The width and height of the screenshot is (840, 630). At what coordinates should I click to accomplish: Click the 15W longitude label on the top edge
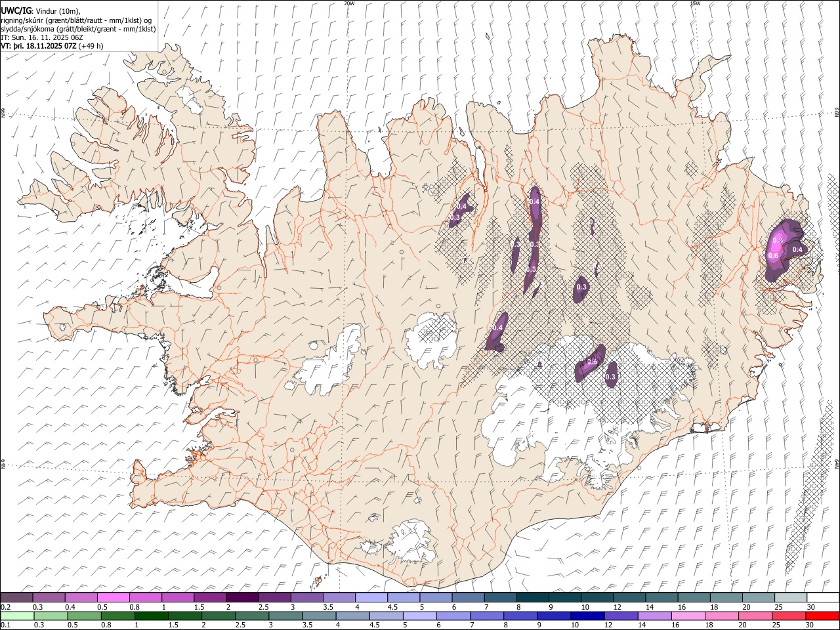695,3
